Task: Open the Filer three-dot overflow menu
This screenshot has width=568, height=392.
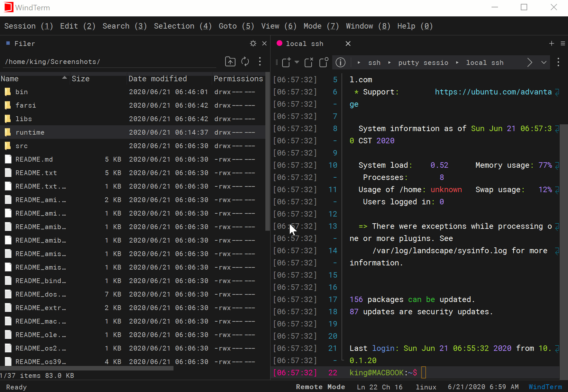Action: pos(260,62)
